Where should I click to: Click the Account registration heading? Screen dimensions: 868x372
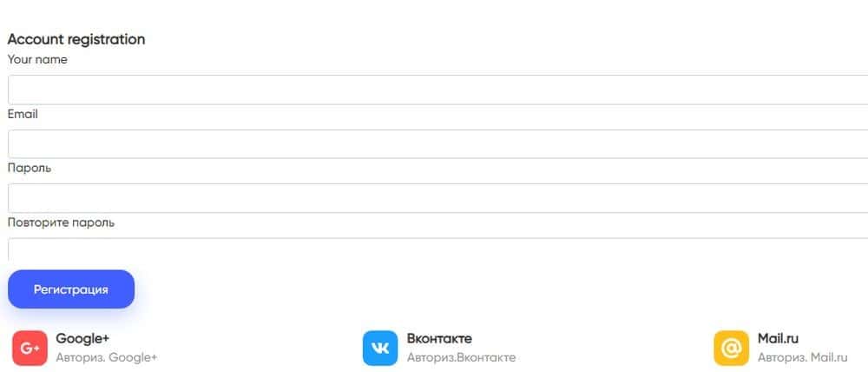(x=76, y=39)
